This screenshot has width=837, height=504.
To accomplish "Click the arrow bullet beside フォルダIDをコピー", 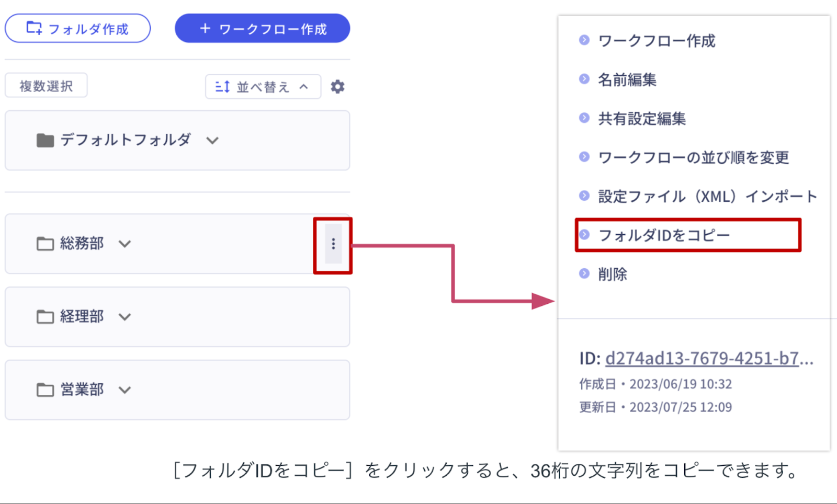I will pos(584,235).
